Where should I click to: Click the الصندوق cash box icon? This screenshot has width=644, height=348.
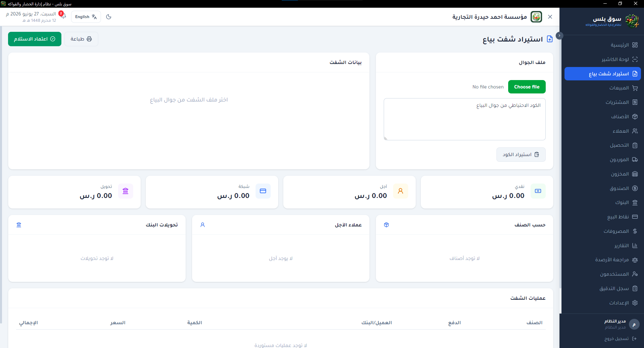(x=635, y=188)
